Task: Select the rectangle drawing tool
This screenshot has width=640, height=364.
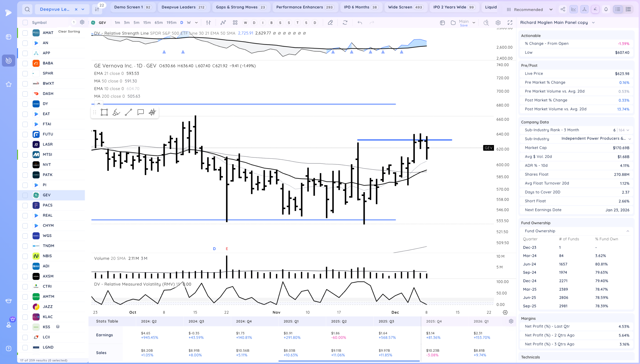Action: coord(104,112)
